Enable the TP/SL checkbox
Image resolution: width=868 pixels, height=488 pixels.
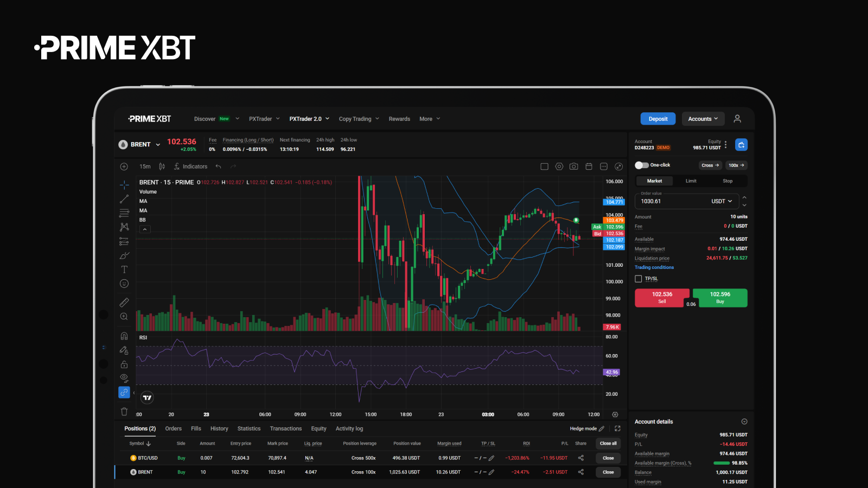pos(639,279)
